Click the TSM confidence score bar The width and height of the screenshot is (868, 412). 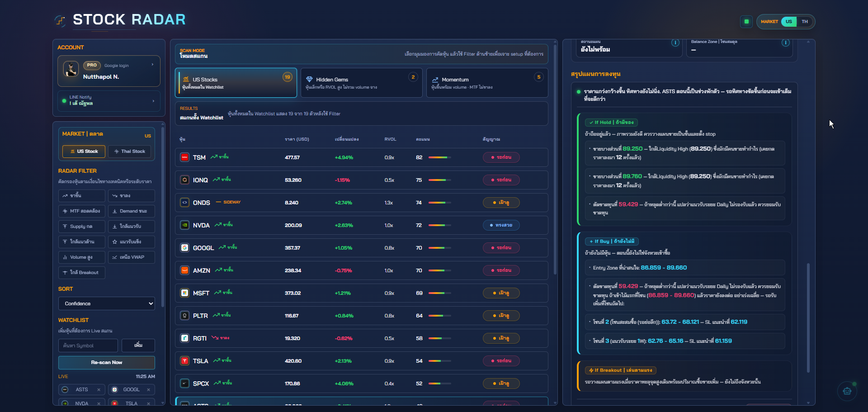pos(440,157)
